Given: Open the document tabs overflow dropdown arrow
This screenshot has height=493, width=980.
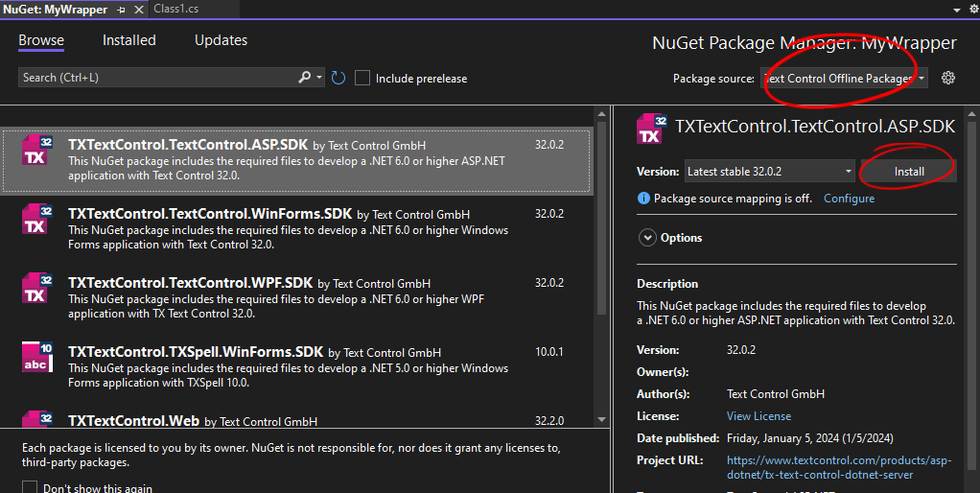Looking at the screenshot, I should tap(957, 10).
